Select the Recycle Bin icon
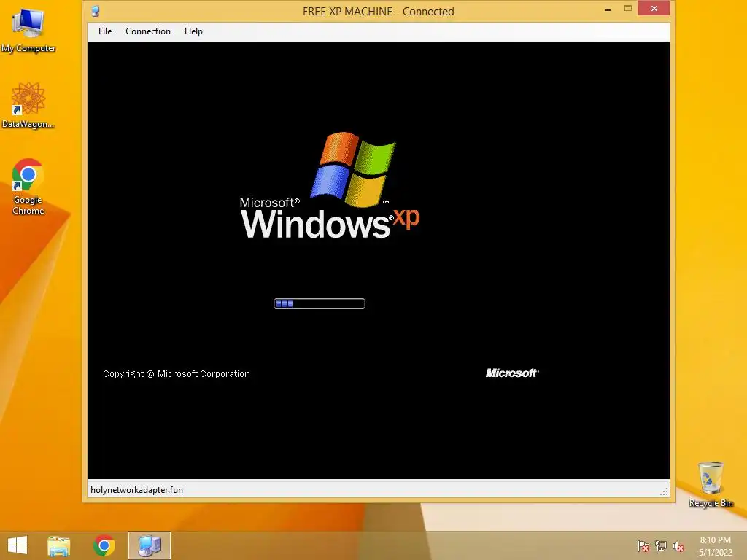 point(711,484)
